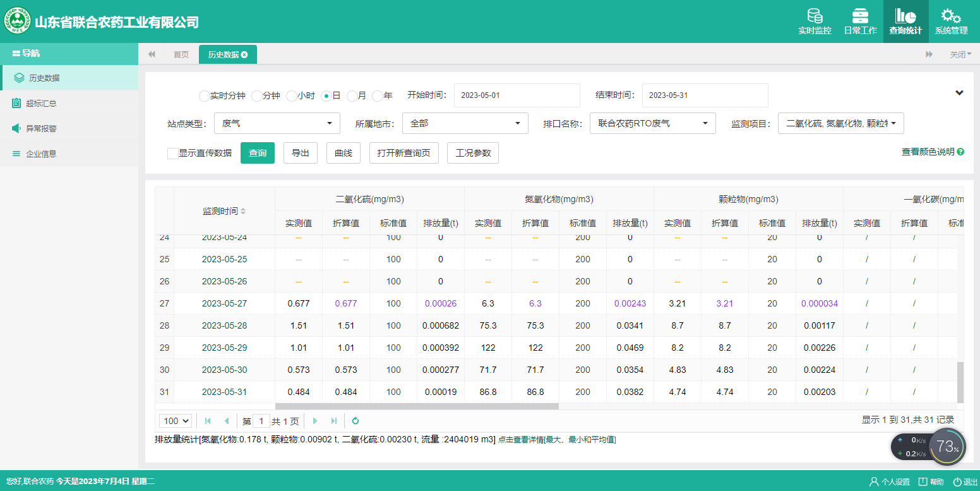This screenshot has width=980, height=491.
Task: Click the 曲线 curve button
Action: tap(344, 153)
